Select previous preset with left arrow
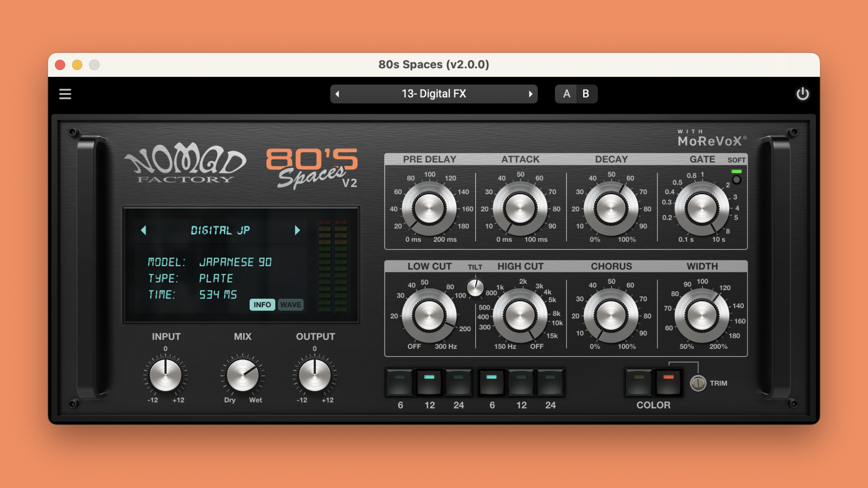Image resolution: width=868 pixels, height=488 pixels. point(337,94)
